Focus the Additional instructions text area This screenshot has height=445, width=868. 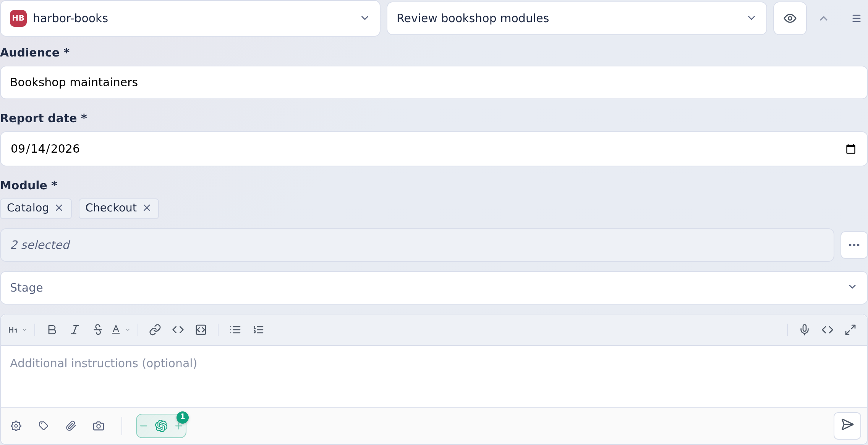434,376
